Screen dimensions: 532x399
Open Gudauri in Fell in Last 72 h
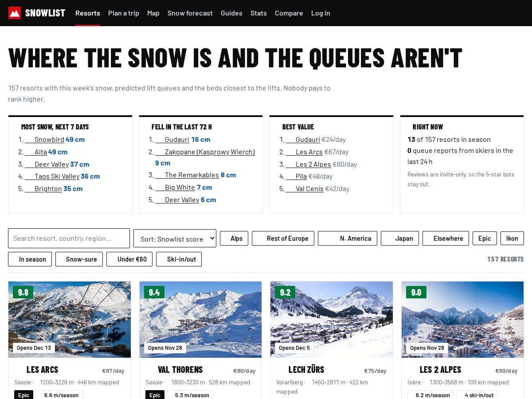[172, 139]
